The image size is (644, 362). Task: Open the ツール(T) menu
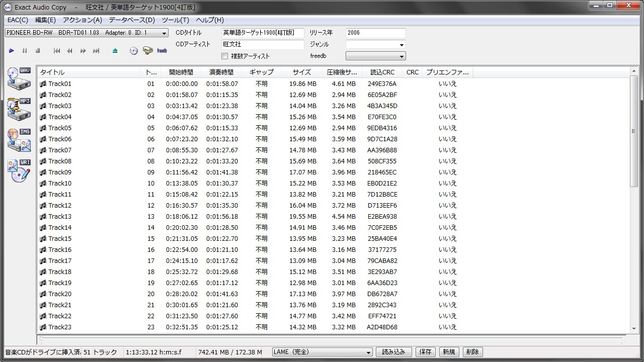[176, 20]
